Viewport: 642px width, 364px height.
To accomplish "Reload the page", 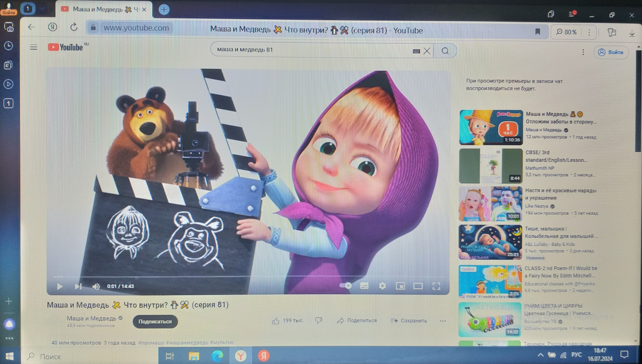I will pyautogui.click(x=74, y=27).
